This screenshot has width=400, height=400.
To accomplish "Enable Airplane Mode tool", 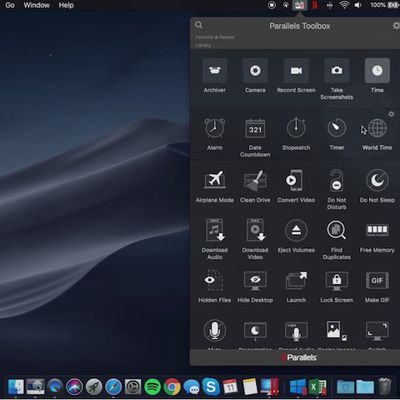I will click(215, 179).
